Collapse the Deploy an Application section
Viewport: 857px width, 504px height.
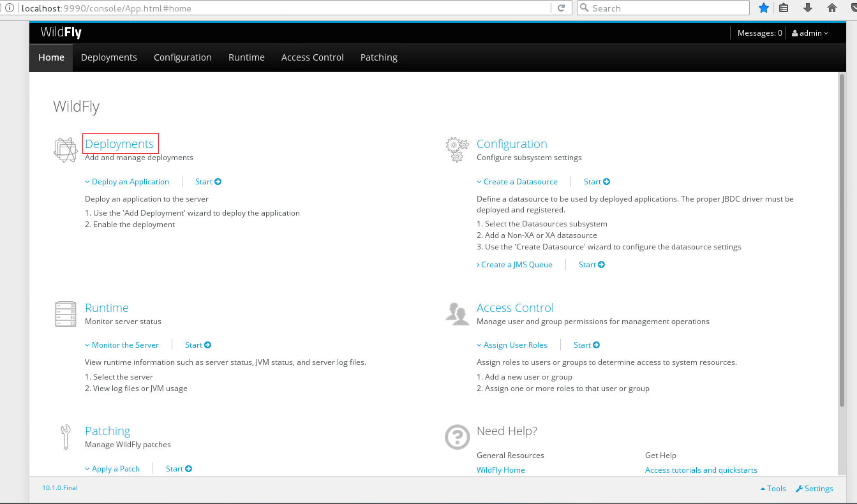click(127, 182)
